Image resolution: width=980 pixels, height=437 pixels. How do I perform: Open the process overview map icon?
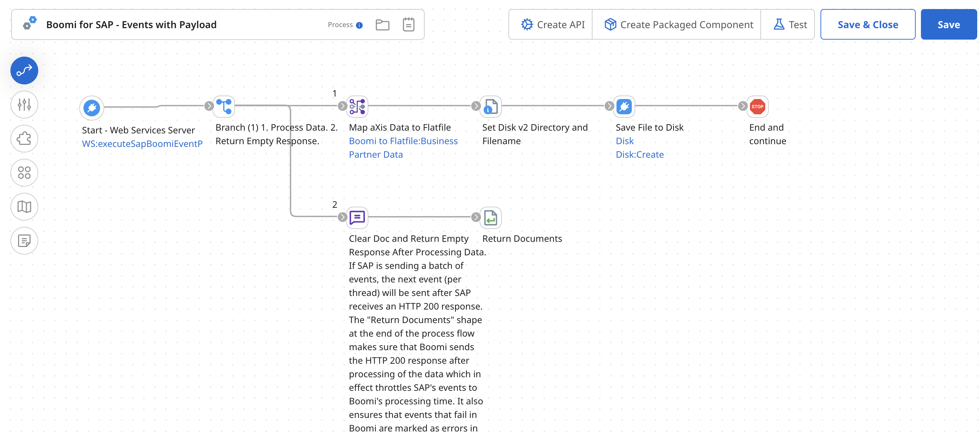(x=24, y=207)
